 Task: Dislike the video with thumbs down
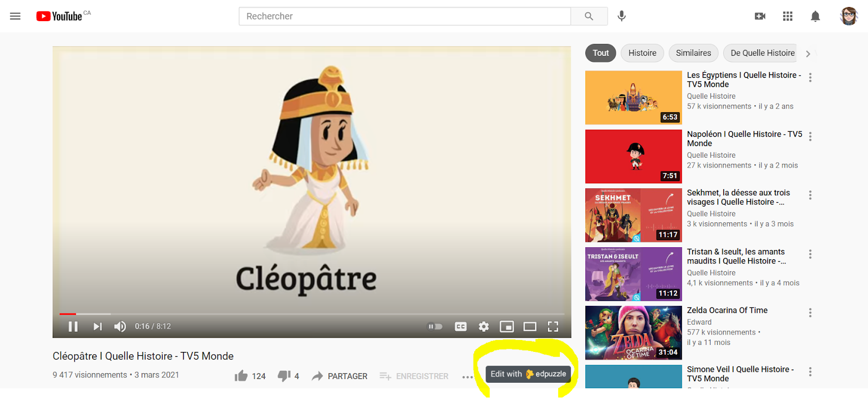pyautogui.click(x=289, y=376)
